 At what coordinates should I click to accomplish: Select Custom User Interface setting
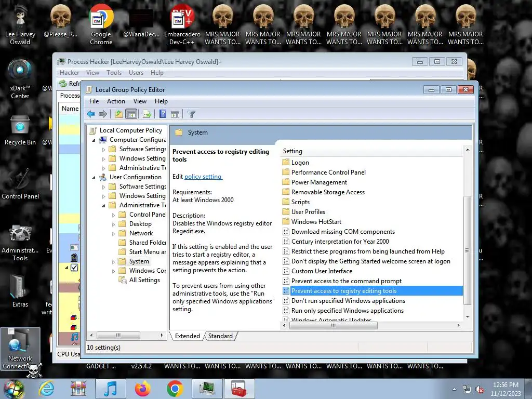tap(322, 271)
